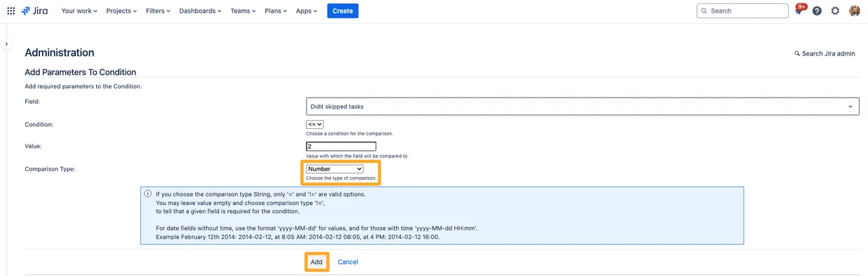This screenshot has height=276, width=868.
Task: Click the info icon in the blue notice
Action: click(x=148, y=194)
